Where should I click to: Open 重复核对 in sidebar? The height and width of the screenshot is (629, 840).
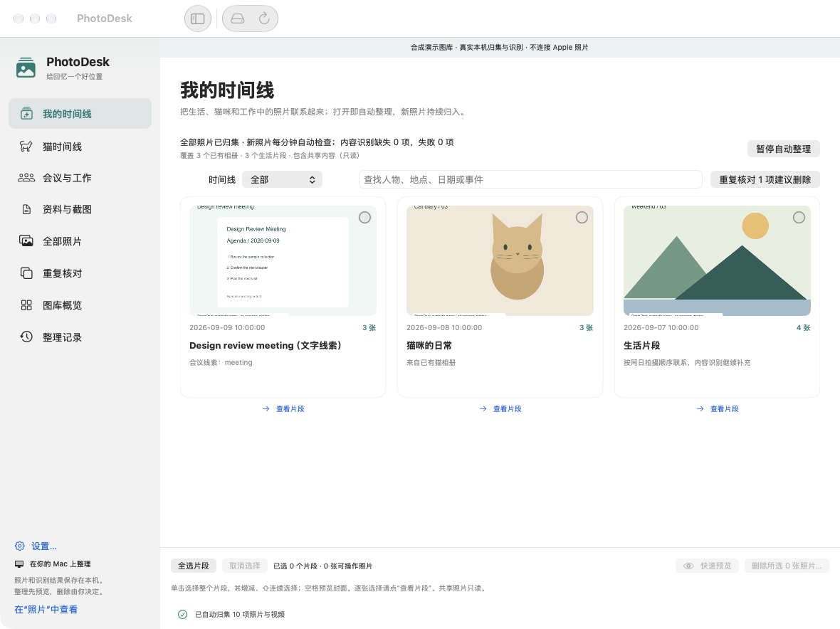click(80, 273)
